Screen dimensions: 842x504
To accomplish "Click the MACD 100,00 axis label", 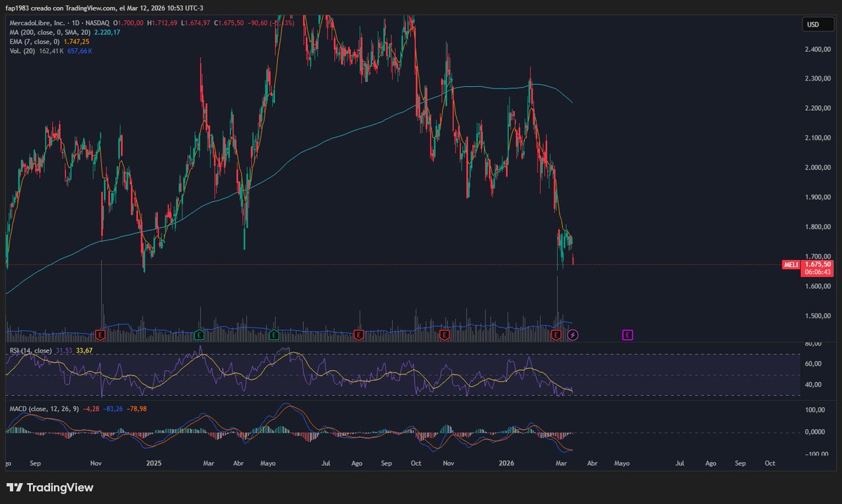I will (x=815, y=409).
